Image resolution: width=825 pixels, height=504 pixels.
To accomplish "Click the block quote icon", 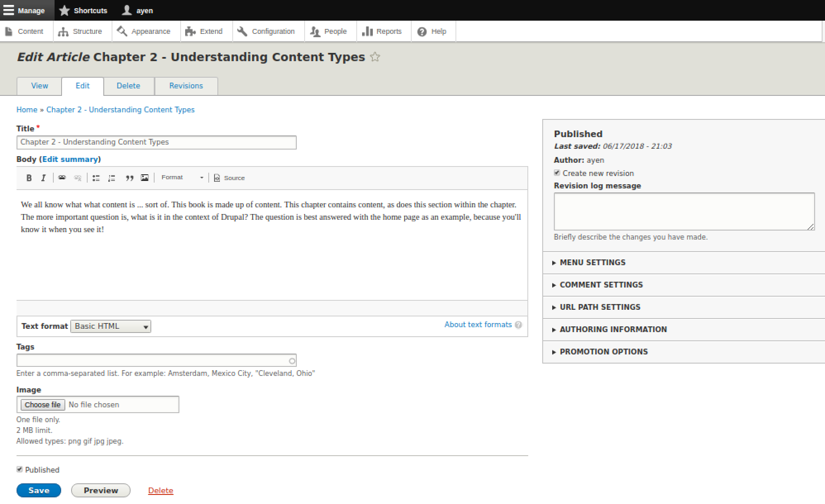I will click(129, 178).
